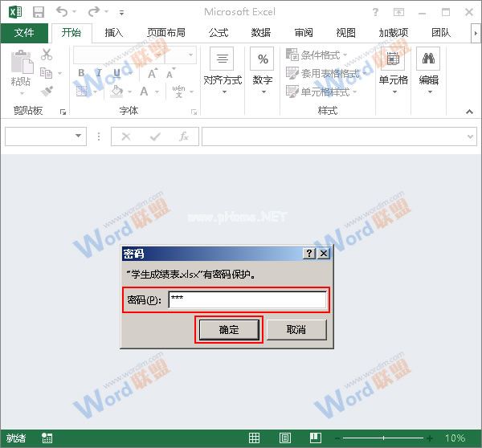Click the zoom slider in status bar
This screenshot has width=482, height=448.
pos(386,438)
